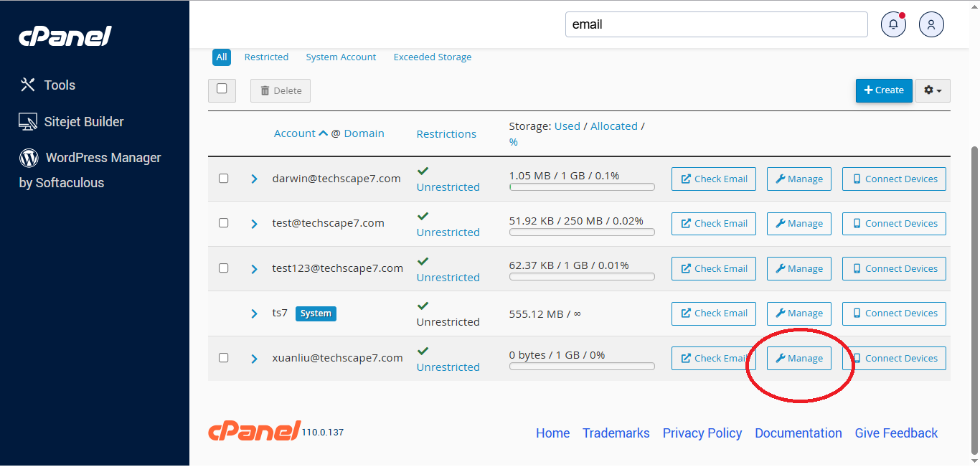The width and height of the screenshot is (980, 467).
Task: Connect Devices for test123@techscape7.com
Action: coord(894,268)
